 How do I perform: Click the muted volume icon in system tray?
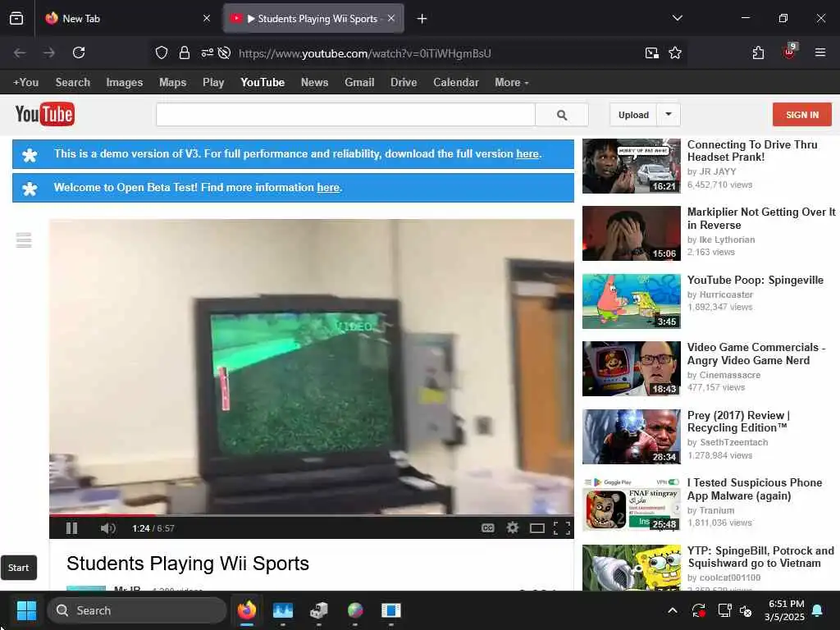pos(746,610)
